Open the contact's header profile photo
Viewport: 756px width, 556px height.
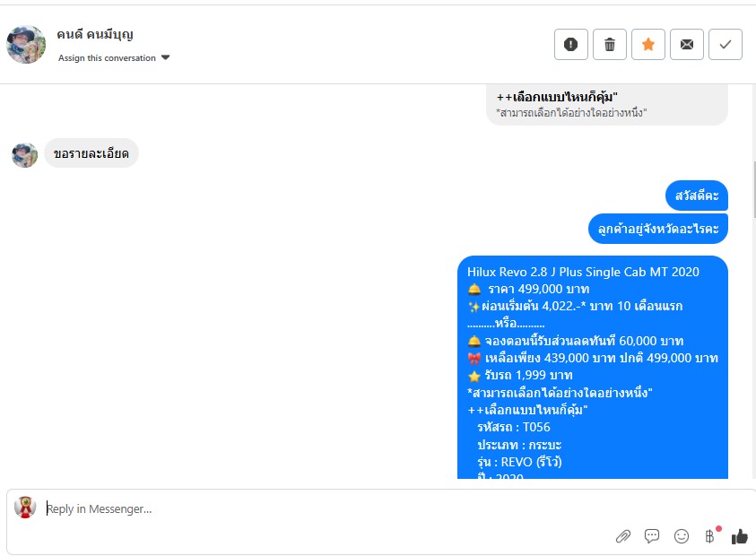pyautogui.click(x=26, y=44)
